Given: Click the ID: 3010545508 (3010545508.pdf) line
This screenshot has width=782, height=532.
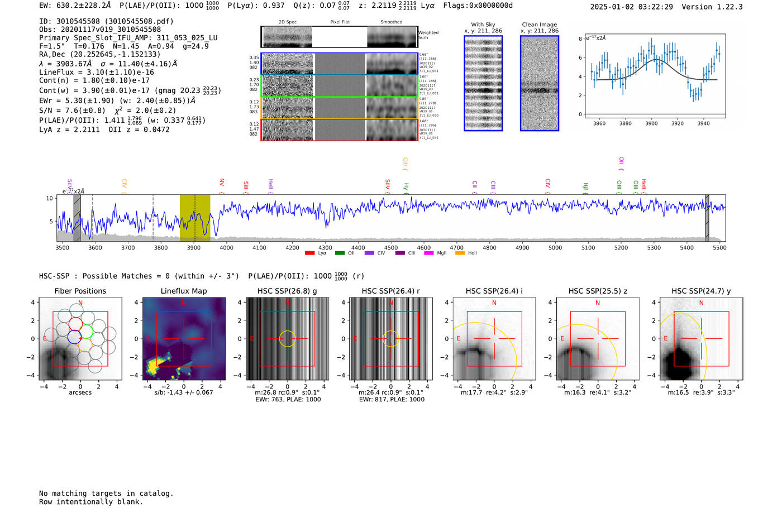Looking at the screenshot, I should coord(106,21).
